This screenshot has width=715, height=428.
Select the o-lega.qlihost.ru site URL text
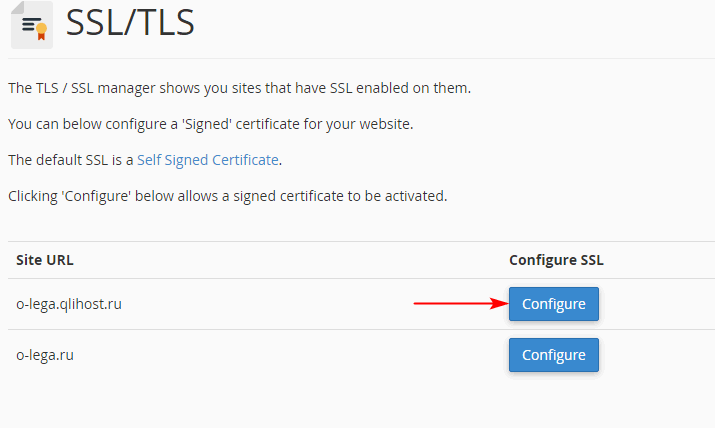click(69, 304)
